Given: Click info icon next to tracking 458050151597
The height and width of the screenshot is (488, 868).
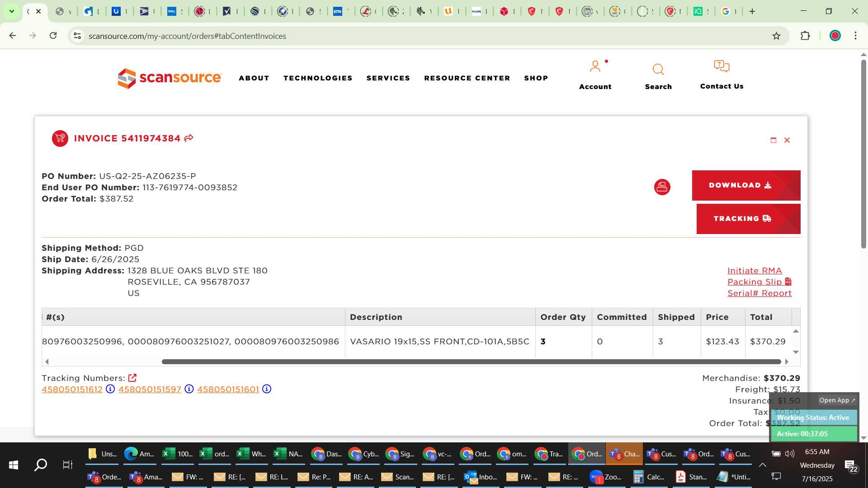Looking at the screenshot, I should pos(189,389).
